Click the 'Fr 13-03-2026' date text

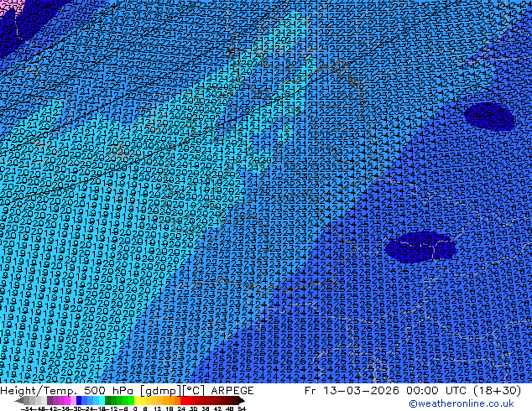pos(352,390)
